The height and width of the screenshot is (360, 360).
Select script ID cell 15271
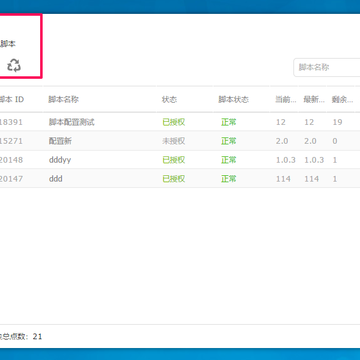pos(11,141)
